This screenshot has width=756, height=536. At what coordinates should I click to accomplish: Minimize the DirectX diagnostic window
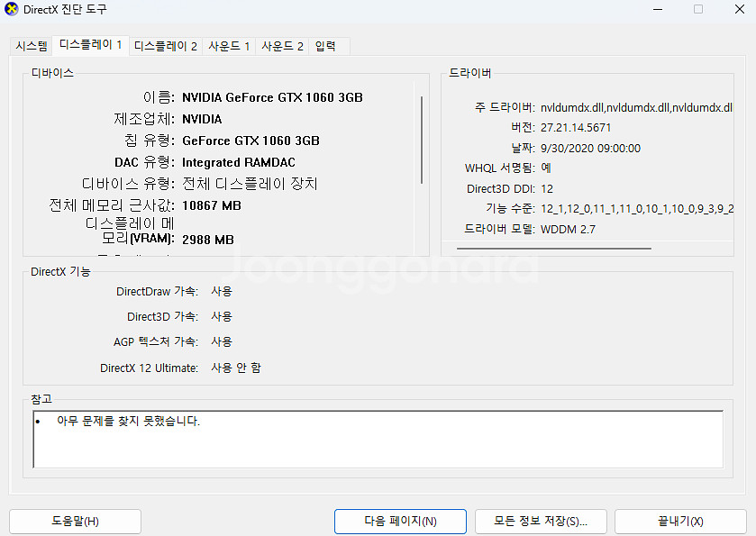click(658, 9)
